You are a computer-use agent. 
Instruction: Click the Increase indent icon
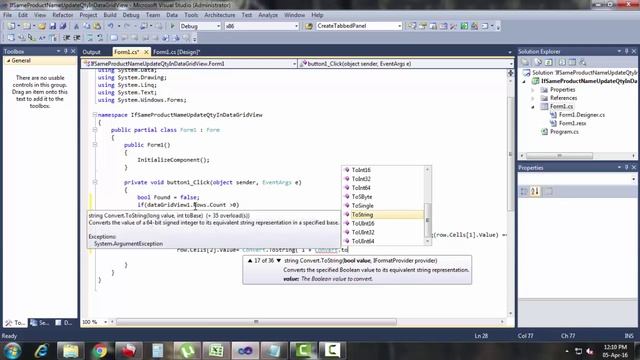(x=76, y=38)
